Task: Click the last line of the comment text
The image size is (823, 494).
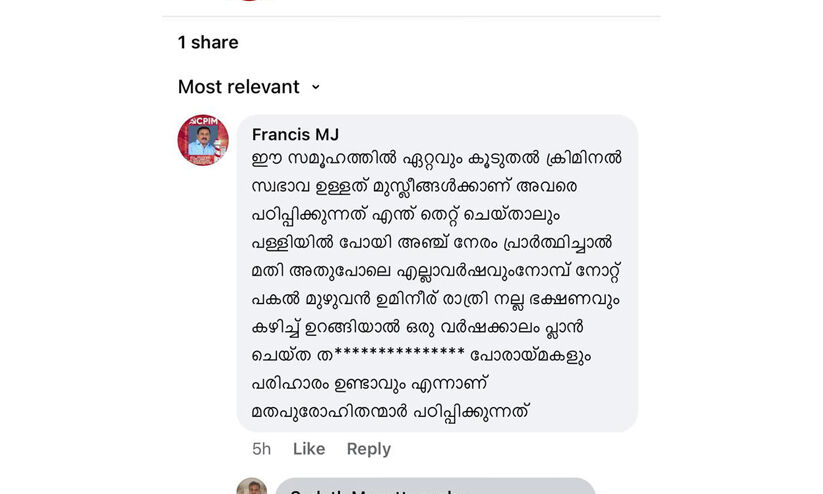Action: coord(390,411)
